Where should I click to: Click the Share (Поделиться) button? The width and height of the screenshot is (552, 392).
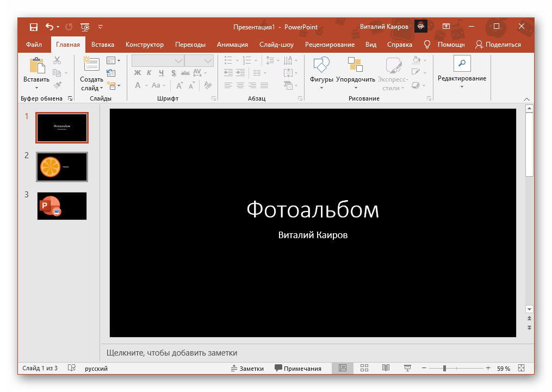coord(498,45)
